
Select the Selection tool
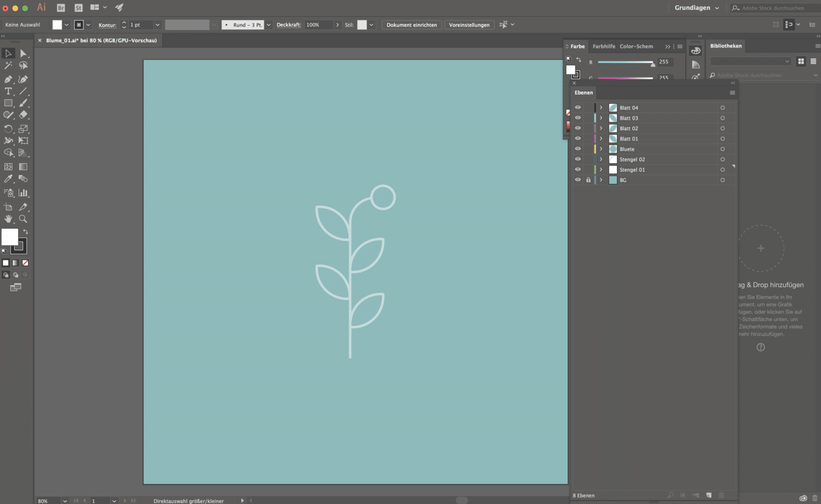8,53
